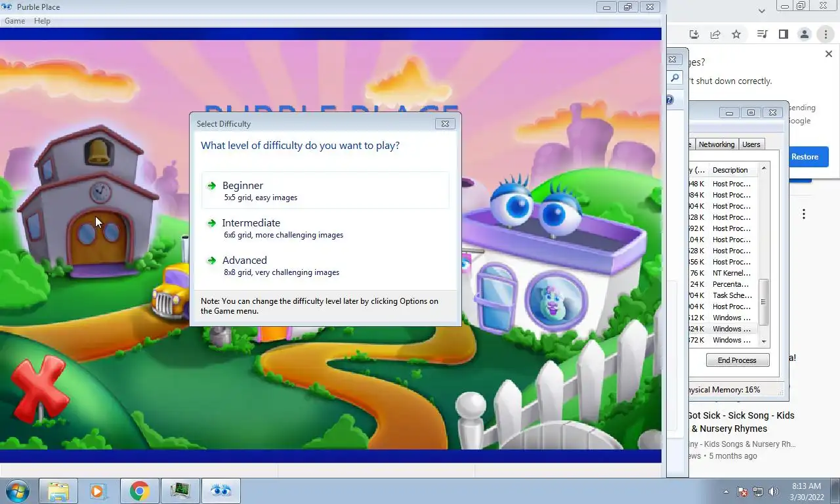Expand Chrome tab search chevron
This screenshot has height=504, width=840.
pos(761,10)
